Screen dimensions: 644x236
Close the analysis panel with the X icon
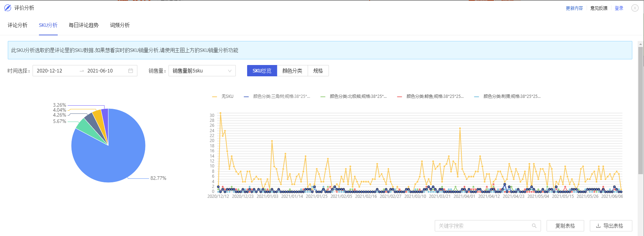635,8
